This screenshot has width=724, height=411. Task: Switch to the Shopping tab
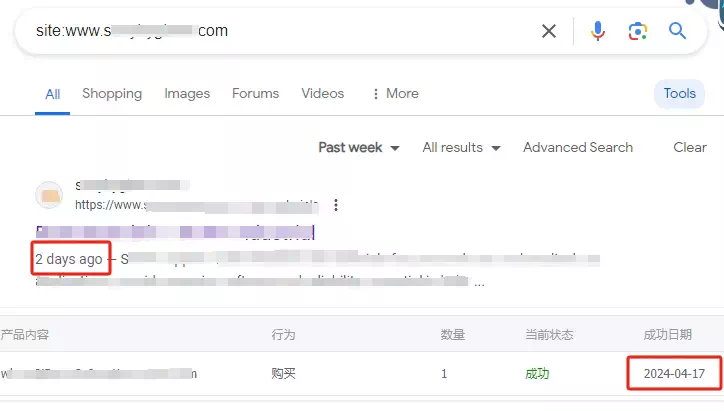pyautogui.click(x=112, y=94)
